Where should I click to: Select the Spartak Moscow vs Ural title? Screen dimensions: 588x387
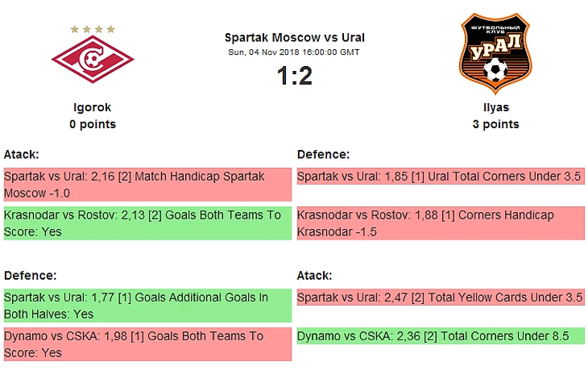click(294, 38)
